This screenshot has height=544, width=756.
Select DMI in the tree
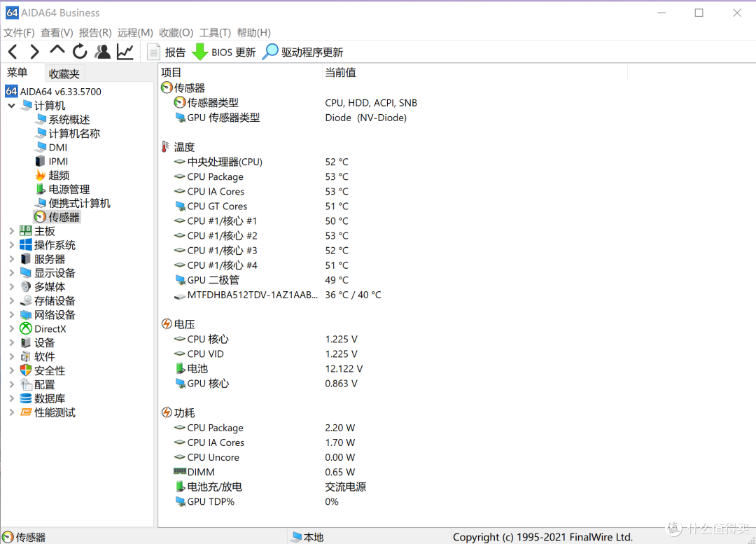pyautogui.click(x=52, y=148)
